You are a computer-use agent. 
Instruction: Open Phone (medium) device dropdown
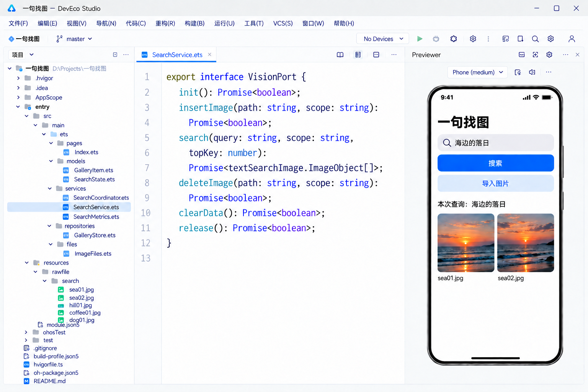click(477, 72)
